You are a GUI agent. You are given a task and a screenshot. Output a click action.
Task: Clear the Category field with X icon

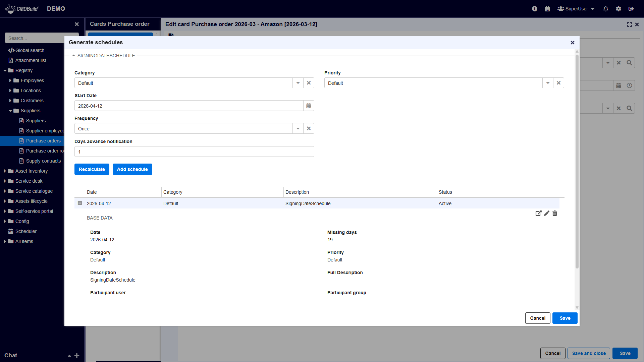point(309,83)
